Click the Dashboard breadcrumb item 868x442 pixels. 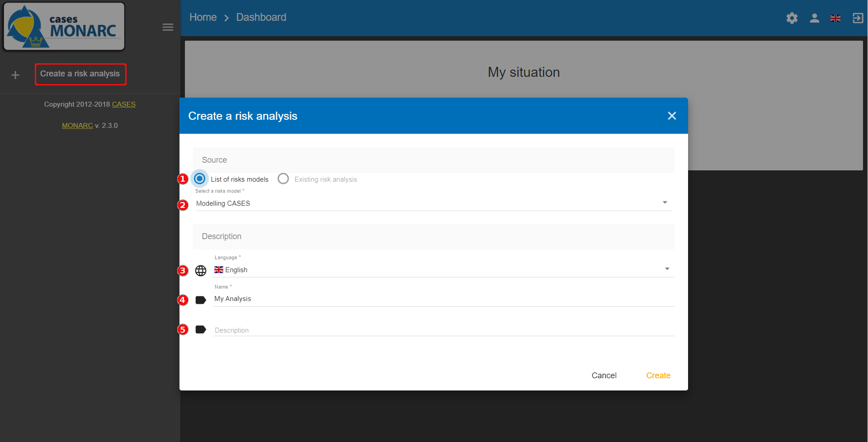[261, 17]
